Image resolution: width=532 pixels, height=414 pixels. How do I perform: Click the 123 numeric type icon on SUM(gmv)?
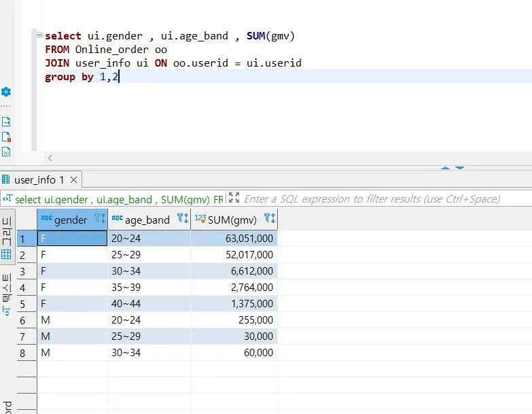pyautogui.click(x=200, y=218)
